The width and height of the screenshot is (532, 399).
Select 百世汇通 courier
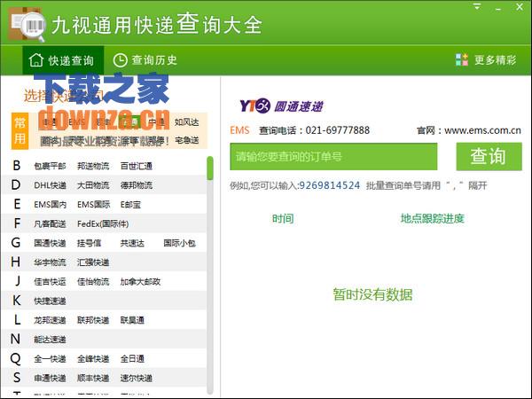(136, 166)
